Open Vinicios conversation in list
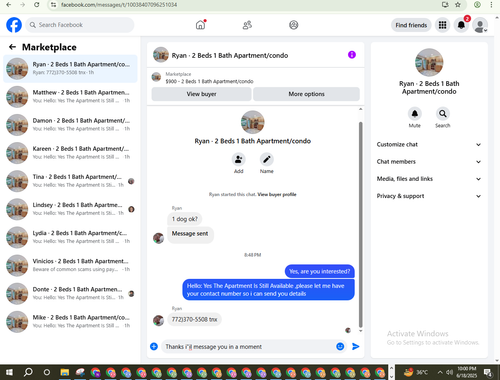The width and height of the screenshot is (500, 380). tap(70, 265)
